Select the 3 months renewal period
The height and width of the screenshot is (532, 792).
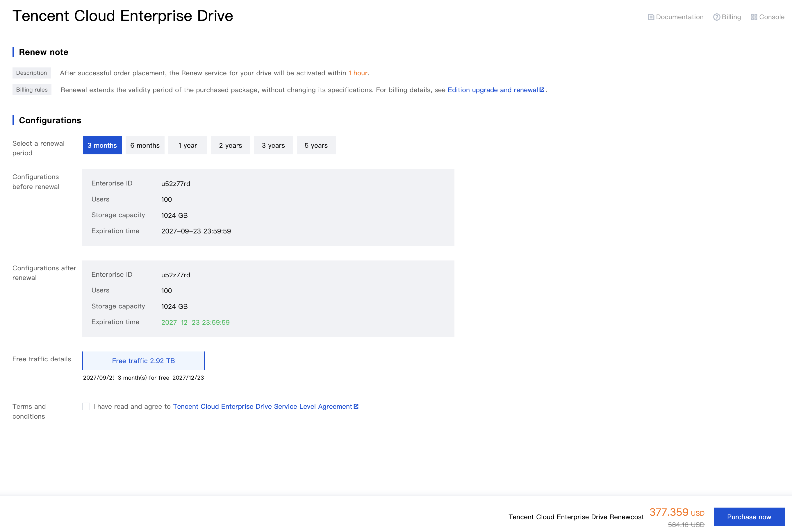[102, 145]
